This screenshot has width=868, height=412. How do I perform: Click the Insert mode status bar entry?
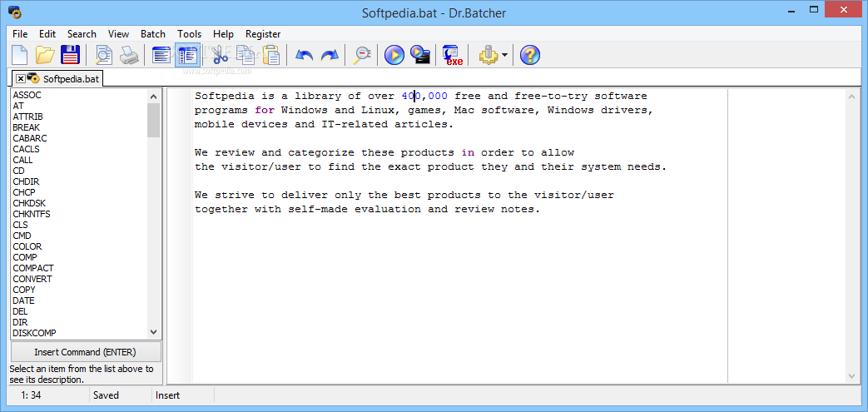tap(168, 395)
